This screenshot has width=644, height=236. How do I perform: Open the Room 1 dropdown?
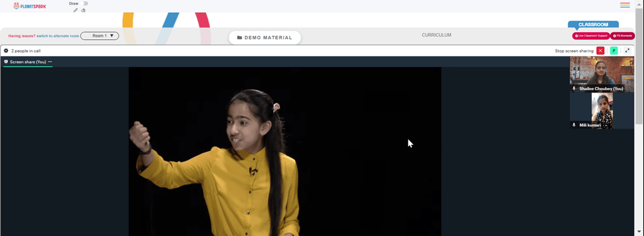click(x=100, y=36)
